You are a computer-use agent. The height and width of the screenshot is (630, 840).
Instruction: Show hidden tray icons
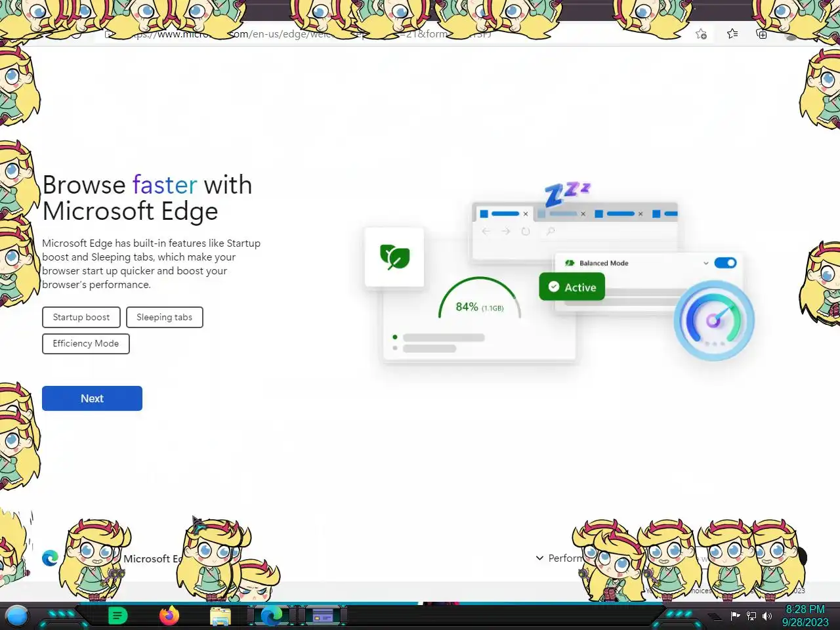[715, 616]
